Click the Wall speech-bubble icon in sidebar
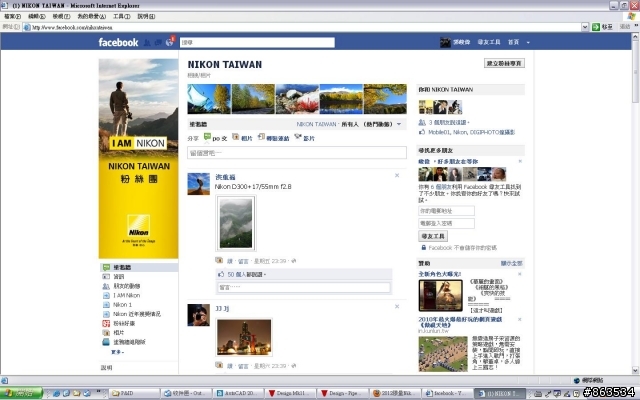The width and height of the screenshot is (640, 400). point(106,267)
